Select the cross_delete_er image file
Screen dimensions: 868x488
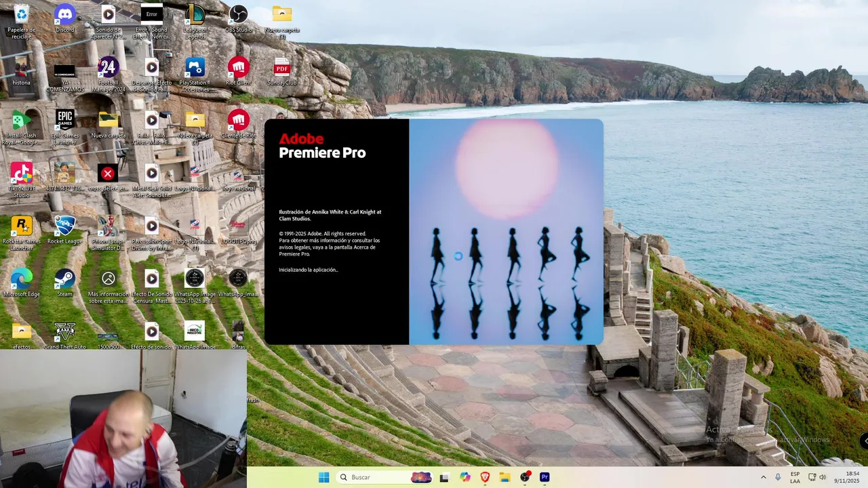click(108, 178)
